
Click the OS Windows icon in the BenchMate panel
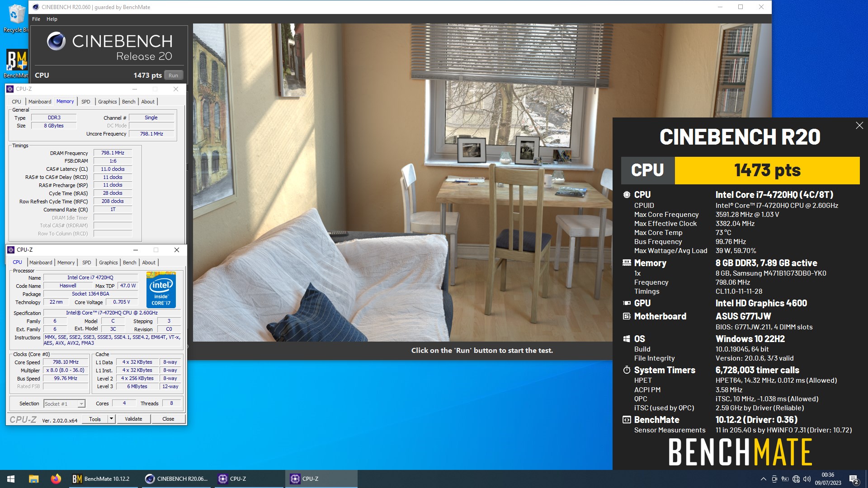627,339
